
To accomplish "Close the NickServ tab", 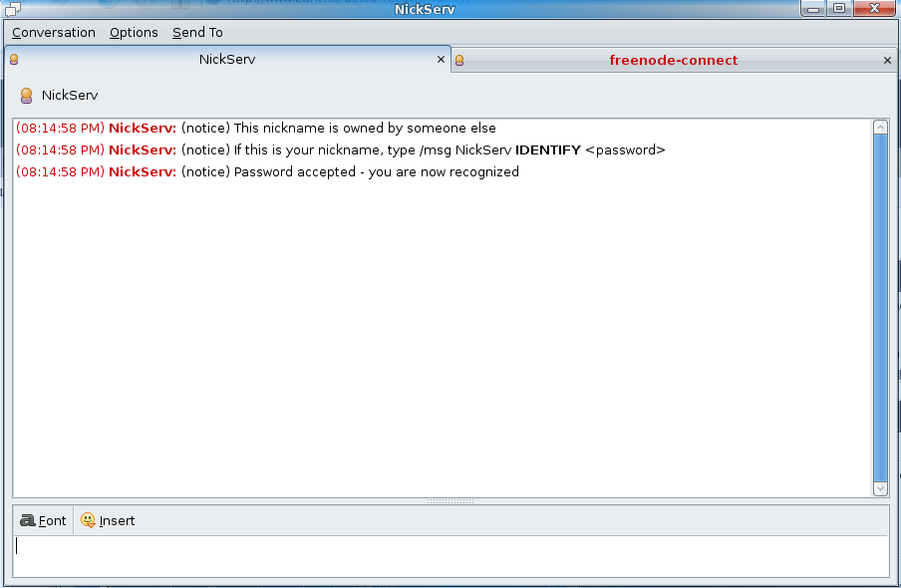I will [441, 59].
